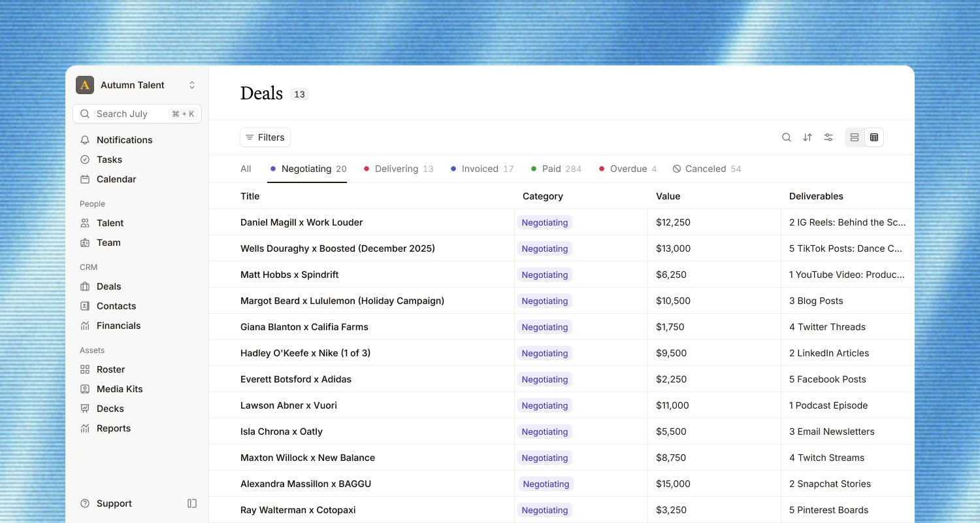This screenshot has width=980, height=523.
Task: Open the Matt Hobbs x Spindrift deal
Action: click(x=289, y=275)
